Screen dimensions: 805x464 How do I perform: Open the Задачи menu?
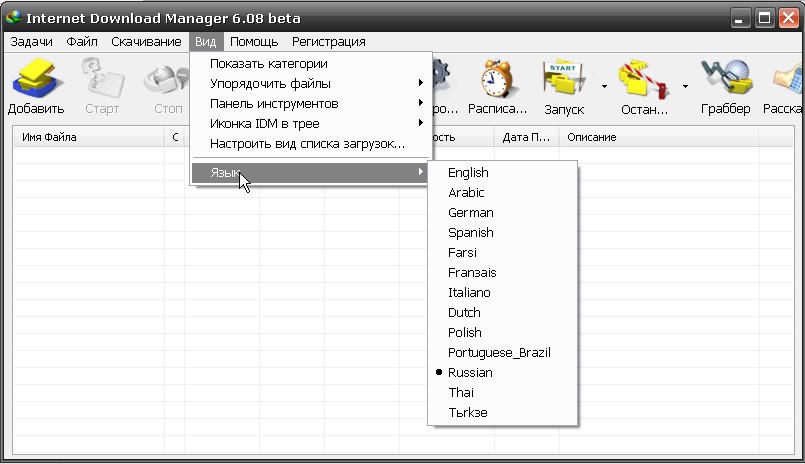pyautogui.click(x=31, y=42)
